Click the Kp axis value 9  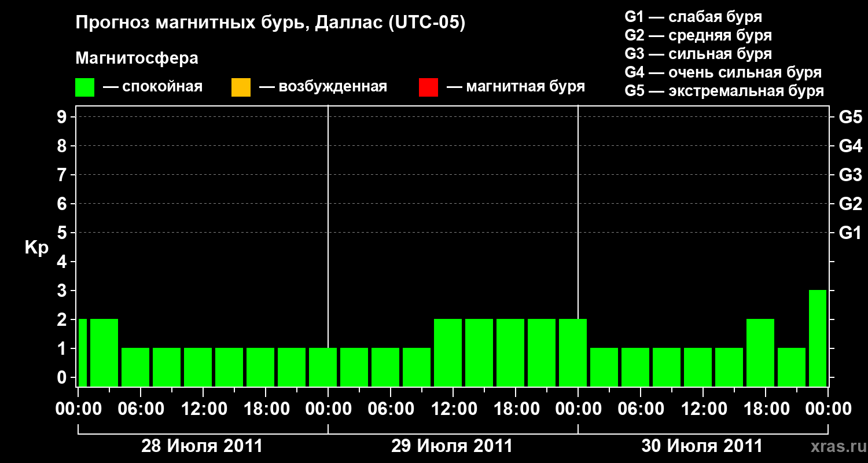(63, 117)
